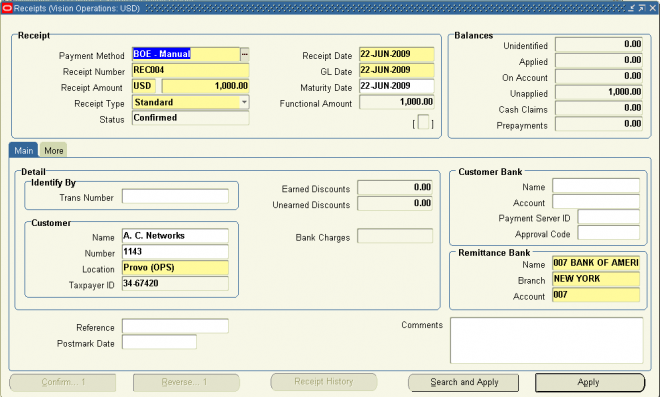This screenshot has height=397, width=660.
Task: Switch to the Main tab
Action: [x=24, y=150]
